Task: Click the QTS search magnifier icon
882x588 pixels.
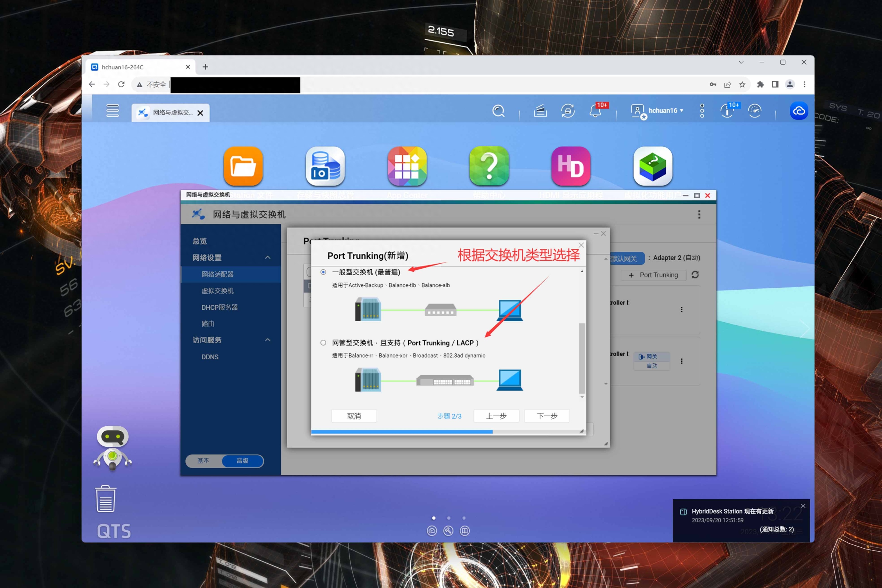Action: click(498, 111)
